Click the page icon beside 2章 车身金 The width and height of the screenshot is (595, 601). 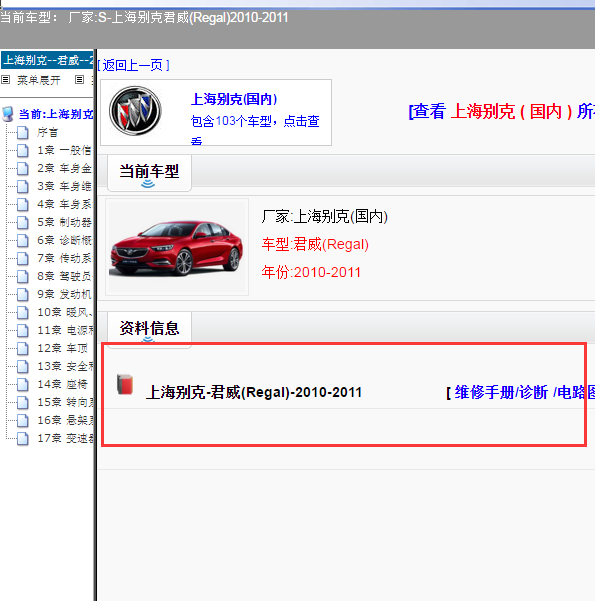tap(23, 169)
